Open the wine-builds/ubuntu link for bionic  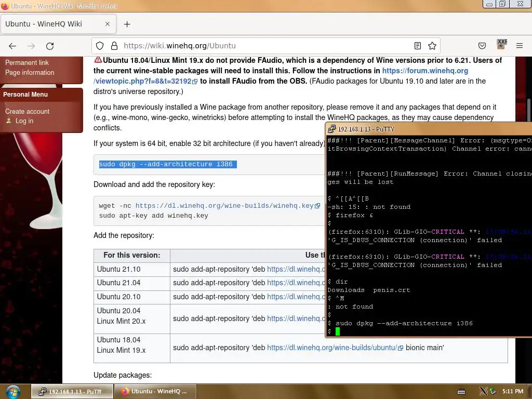pos(332,348)
